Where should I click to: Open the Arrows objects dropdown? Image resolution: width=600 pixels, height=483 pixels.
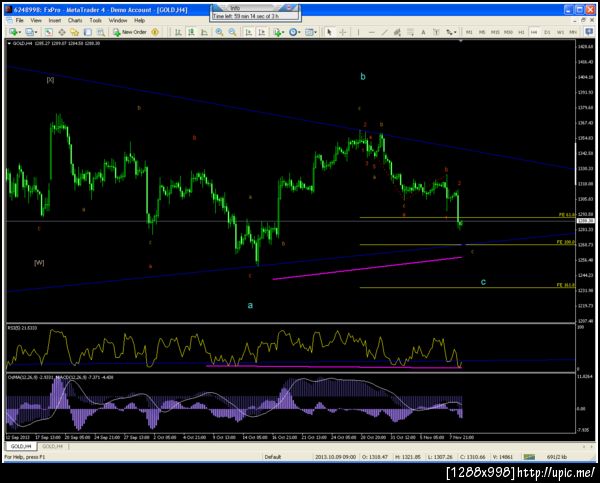tap(451, 32)
